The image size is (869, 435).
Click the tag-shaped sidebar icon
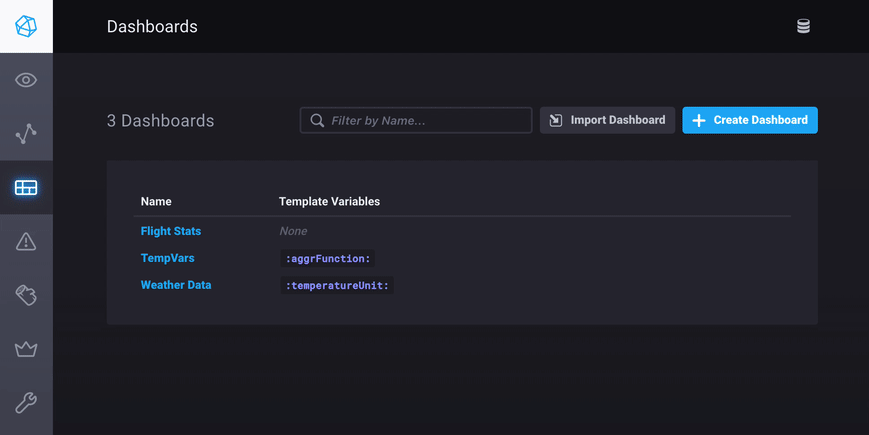tap(26, 295)
